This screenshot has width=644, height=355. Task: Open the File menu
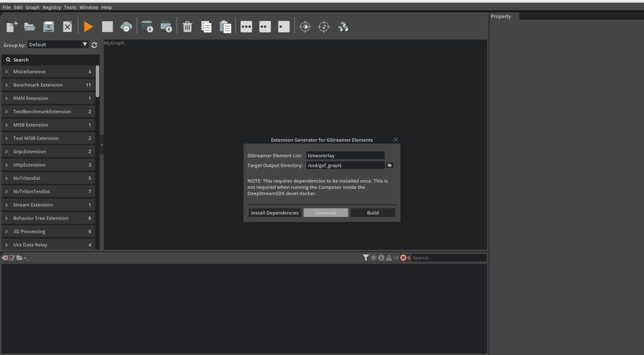click(7, 7)
